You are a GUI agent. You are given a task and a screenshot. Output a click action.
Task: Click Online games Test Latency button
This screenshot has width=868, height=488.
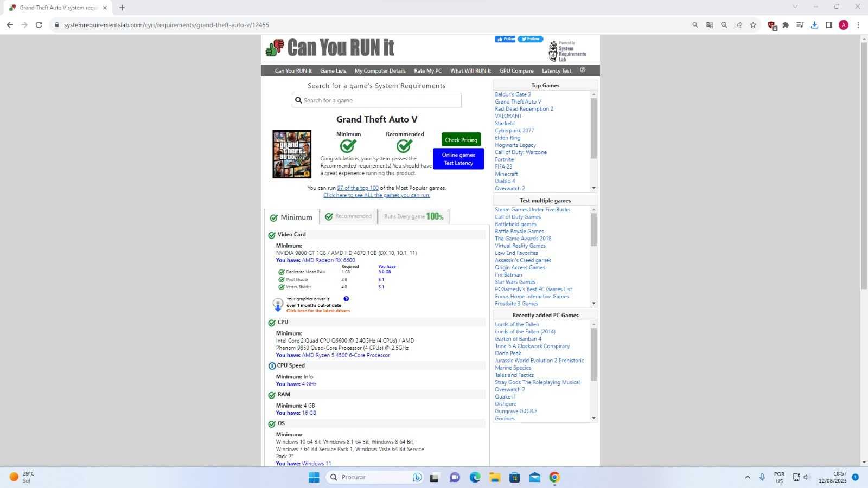click(458, 159)
